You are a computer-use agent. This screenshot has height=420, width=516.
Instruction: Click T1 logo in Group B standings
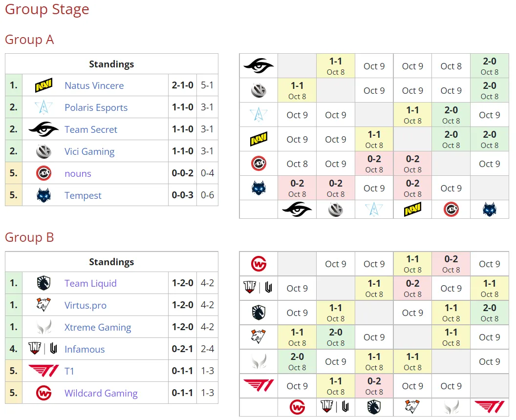coord(43,371)
